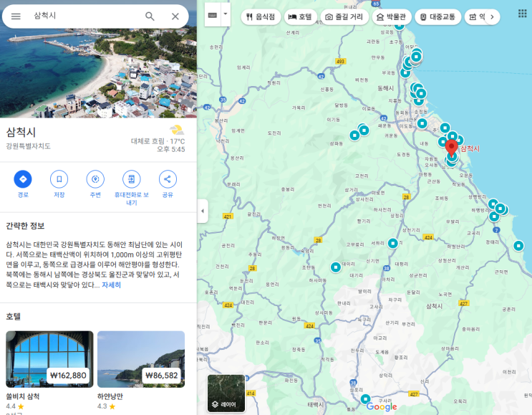Open the hamburger menu in search bar
This screenshot has width=532, height=415.
[16, 16]
